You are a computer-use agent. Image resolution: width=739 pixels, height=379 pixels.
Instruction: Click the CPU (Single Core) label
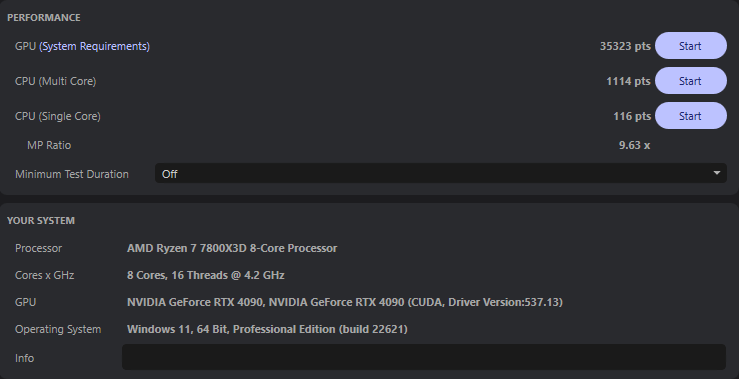[57, 116]
